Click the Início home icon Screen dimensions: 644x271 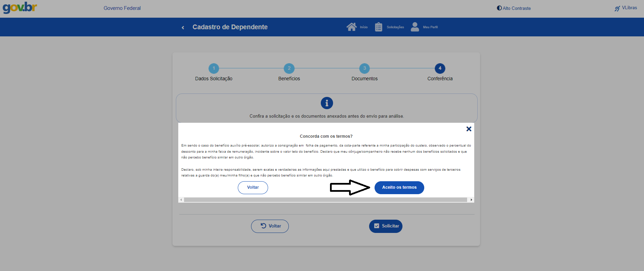351,27
